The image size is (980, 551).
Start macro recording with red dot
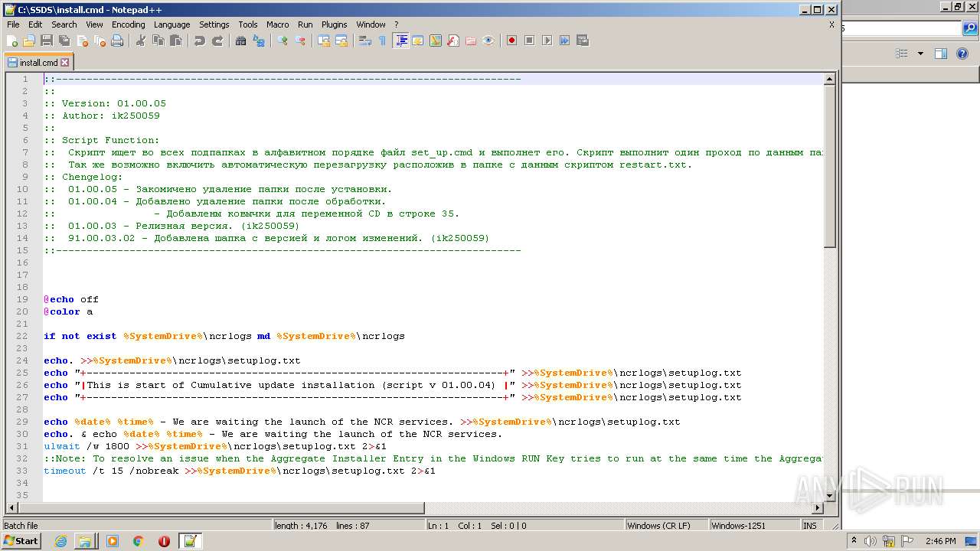[512, 41]
